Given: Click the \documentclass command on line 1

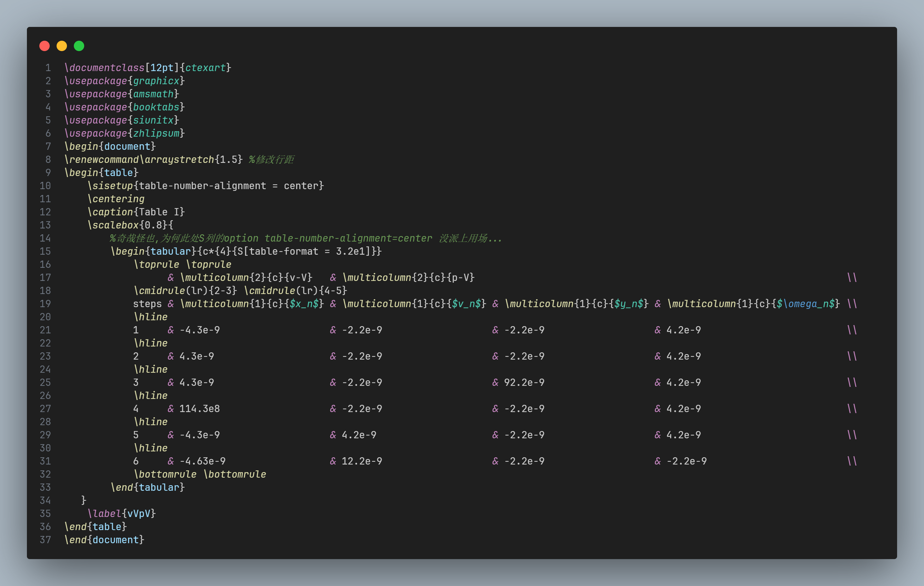Looking at the screenshot, I should click(104, 68).
